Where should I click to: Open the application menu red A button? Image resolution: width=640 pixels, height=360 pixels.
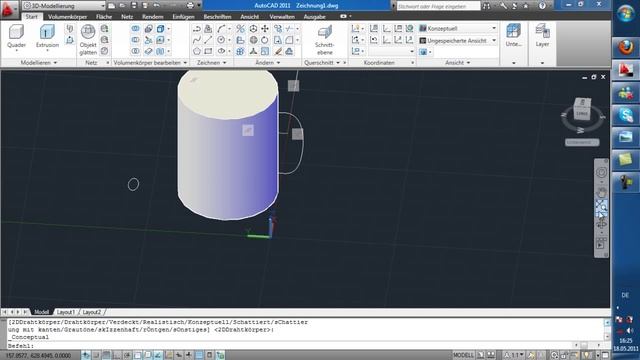pyautogui.click(x=8, y=9)
